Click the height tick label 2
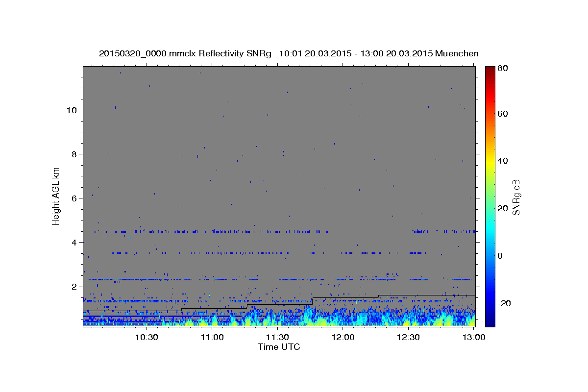 pyautogui.click(x=73, y=286)
